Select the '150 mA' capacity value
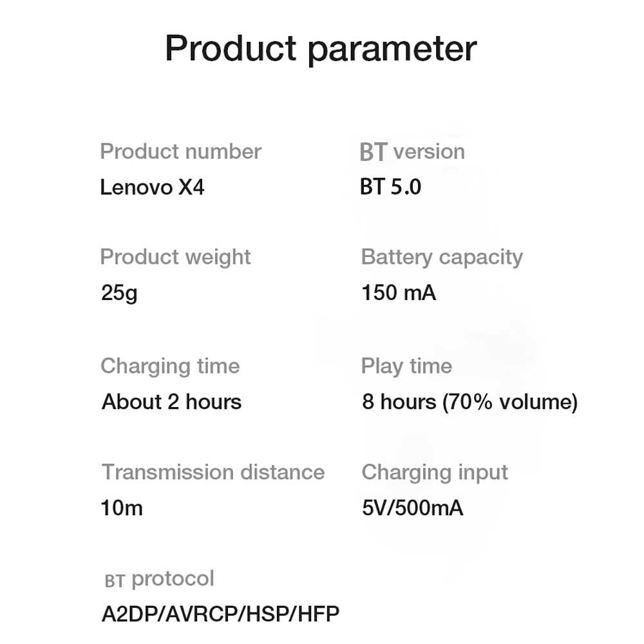This screenshot has height=644, width=644. [399, 293]
